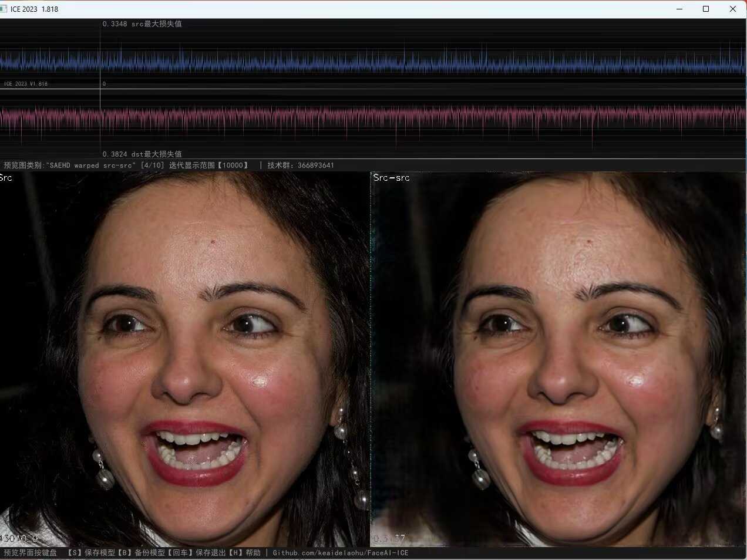Click the ICE 2023 V1.818 label beside the graph
The height and width of the screenshot is (560, 747).
tap(26, 84)
